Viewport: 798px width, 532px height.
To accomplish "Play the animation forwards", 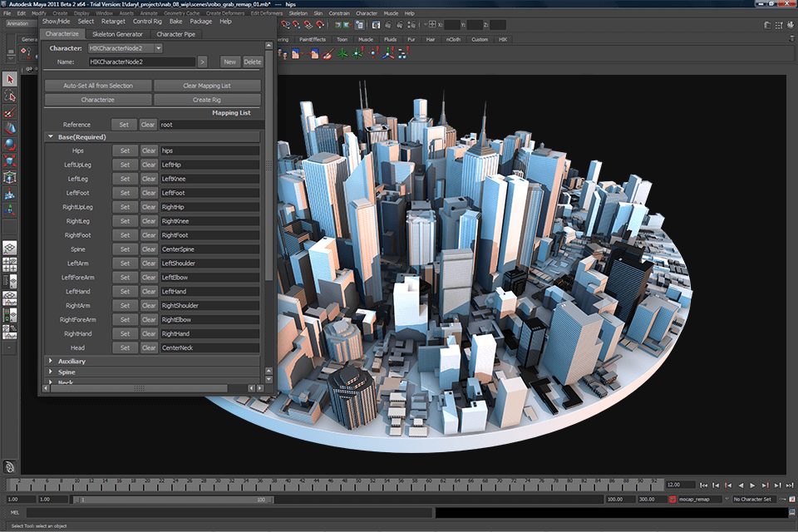I will coord(753,485).
